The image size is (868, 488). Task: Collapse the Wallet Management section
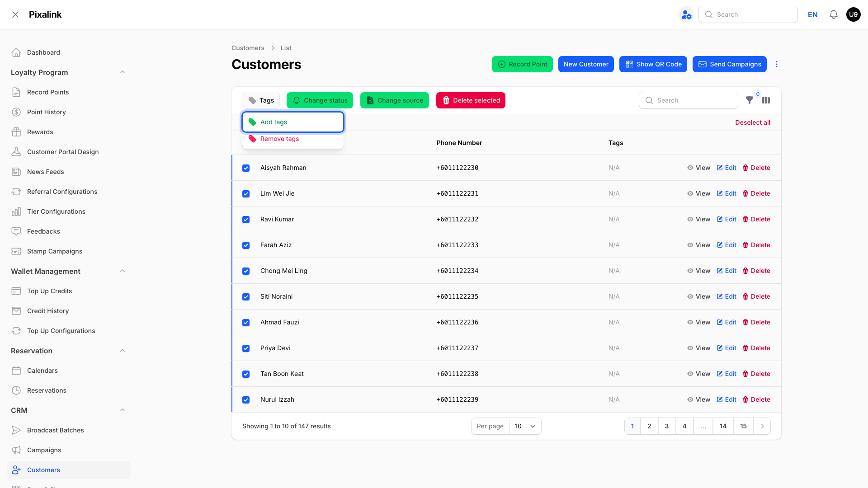[x=123, y=271]
